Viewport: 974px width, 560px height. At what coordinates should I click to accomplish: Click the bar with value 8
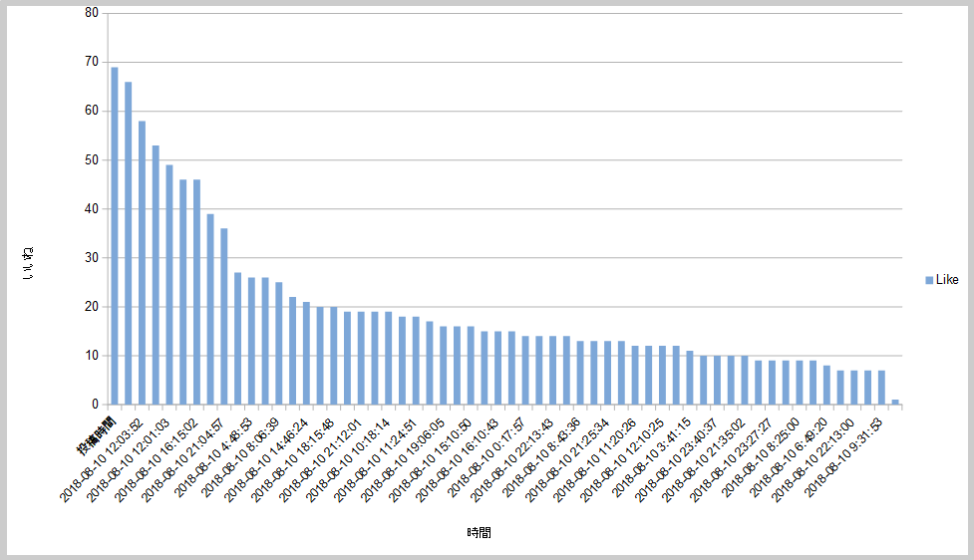pos(826,385)
